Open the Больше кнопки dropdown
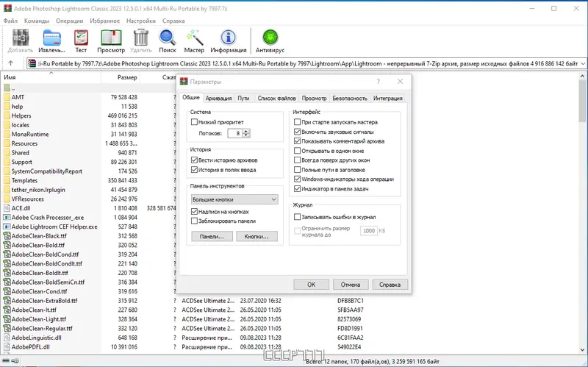This screenshot has height=367, width=588. 234,199
